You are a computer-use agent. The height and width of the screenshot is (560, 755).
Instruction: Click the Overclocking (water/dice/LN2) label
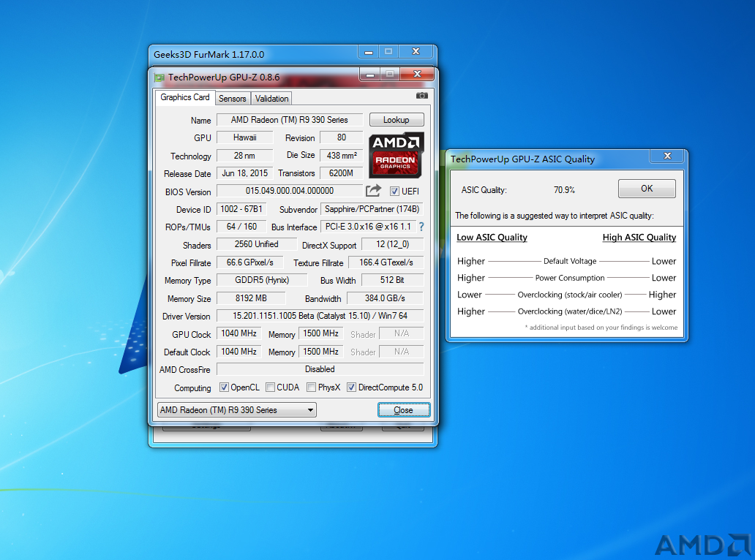[x=570, y=311]
